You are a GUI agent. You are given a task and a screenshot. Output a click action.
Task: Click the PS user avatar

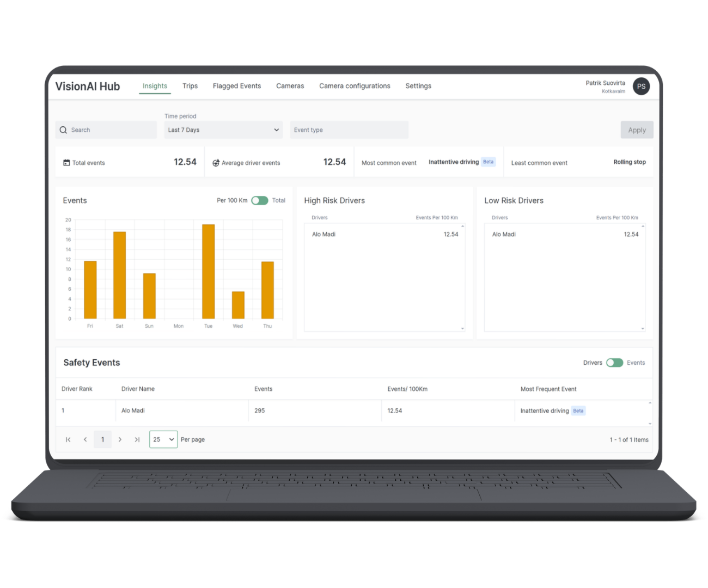(641, 87)
